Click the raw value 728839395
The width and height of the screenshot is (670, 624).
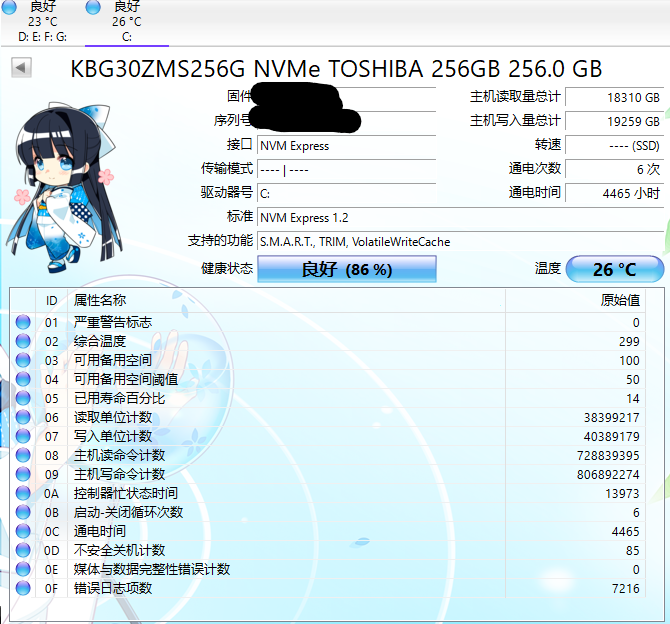[x=608, y=456]
